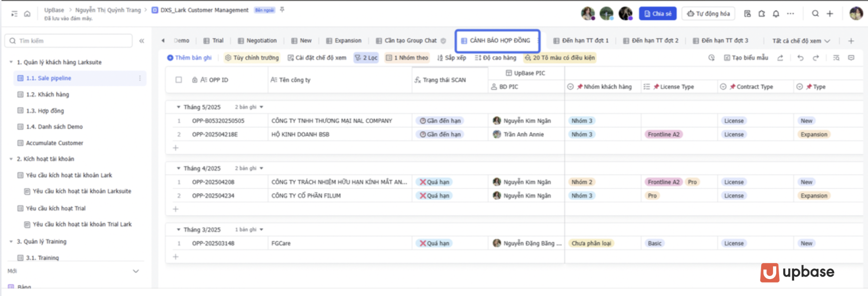Click the first collaborator avatar
Viewport: 868px width, 296px height.
point(588,13)
